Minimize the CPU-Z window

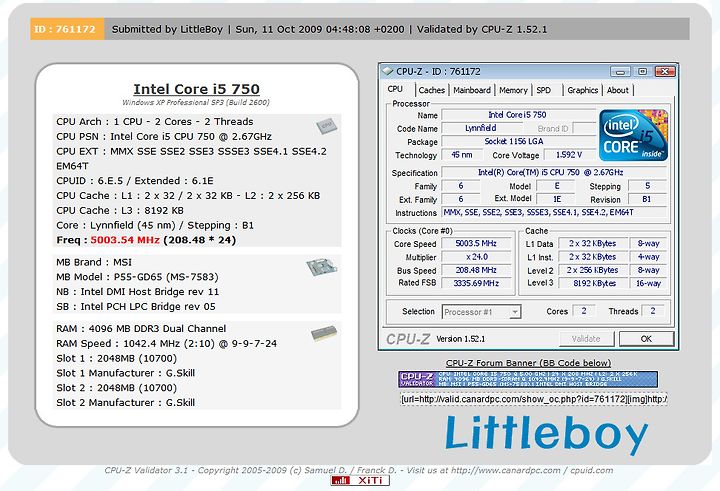(x=620, y=72)
